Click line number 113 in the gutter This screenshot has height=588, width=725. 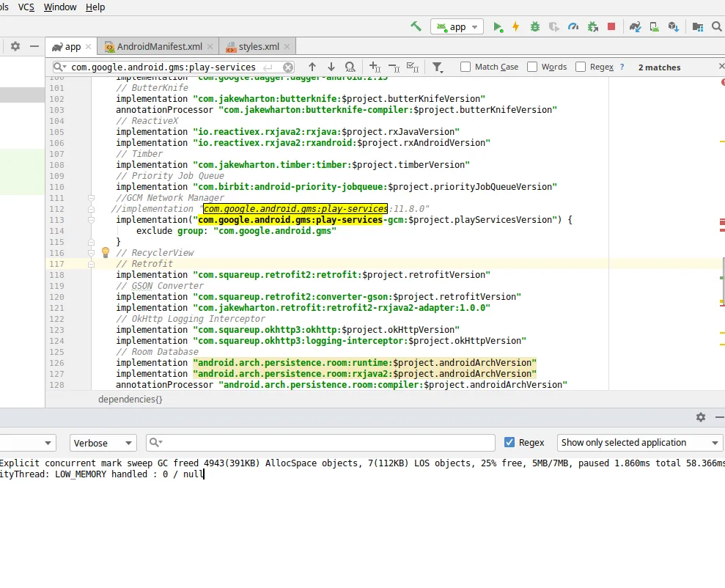point(57,220)
